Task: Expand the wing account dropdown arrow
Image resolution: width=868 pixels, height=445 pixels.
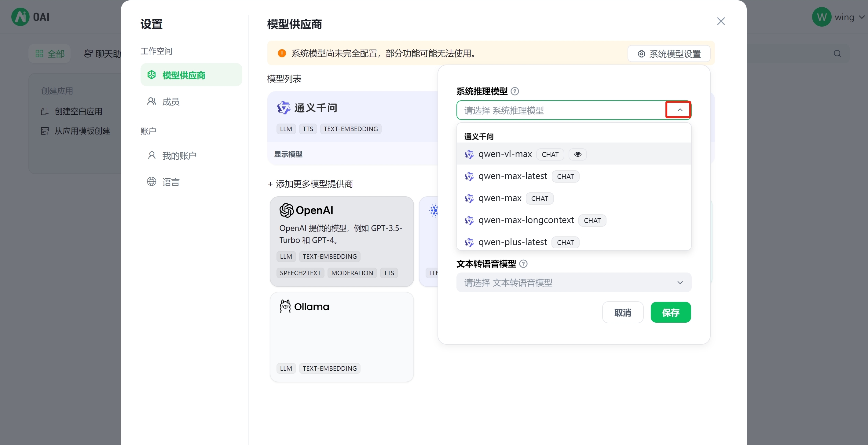Action: click(862, 17)
